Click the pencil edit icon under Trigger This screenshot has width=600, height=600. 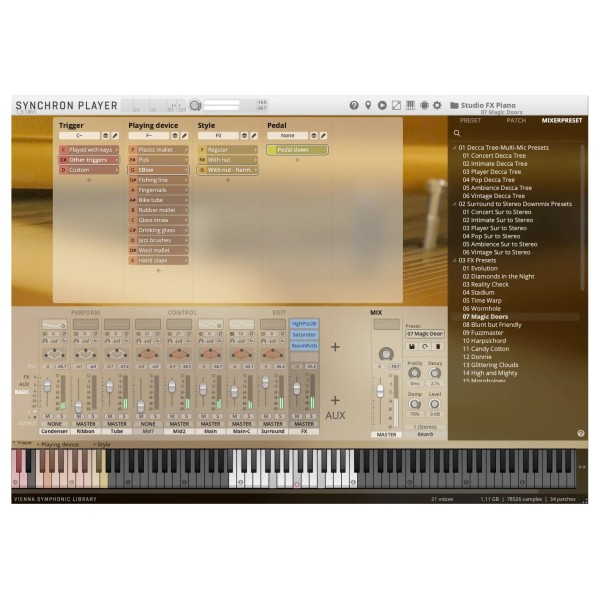pos(115,135)
